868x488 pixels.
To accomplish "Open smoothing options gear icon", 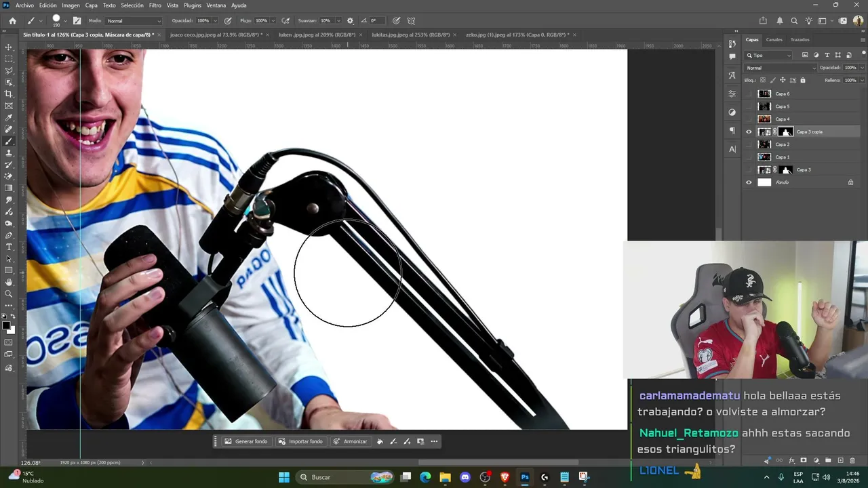I will pyautogui.click(x=350, y=21).
